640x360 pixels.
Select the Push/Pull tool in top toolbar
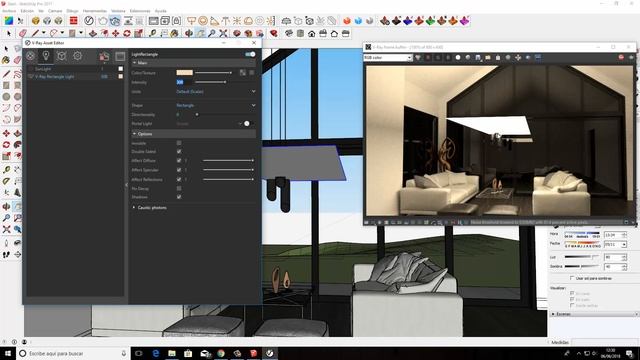coord(93,33)
